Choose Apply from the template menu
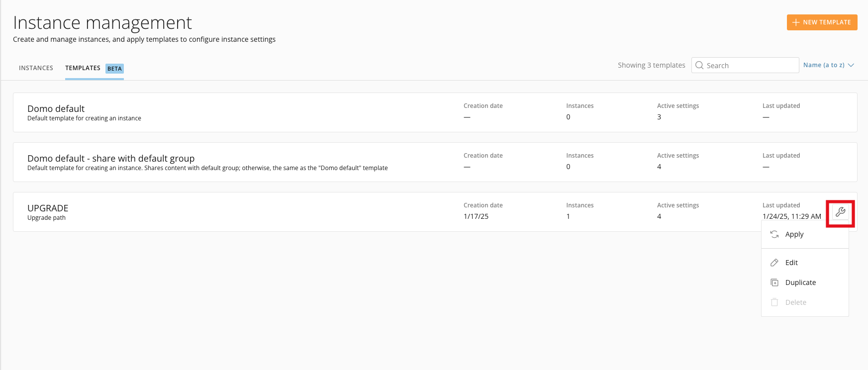Image resolution: width=868 pixels, height=370 pixels. [x=805, y=234]
